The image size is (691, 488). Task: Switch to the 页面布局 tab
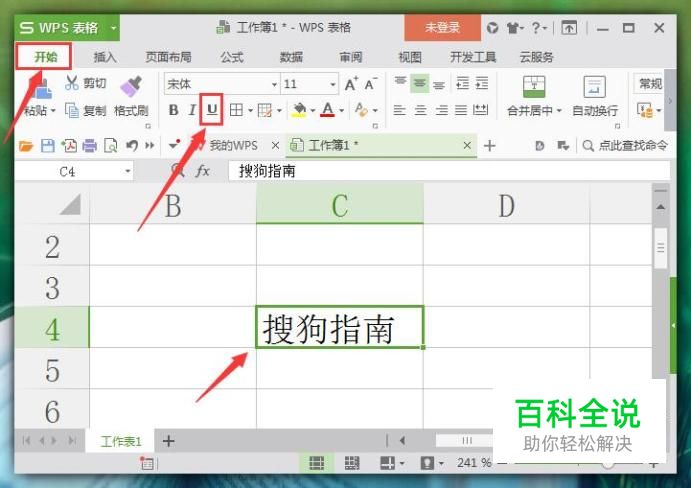tap(168, 57)
